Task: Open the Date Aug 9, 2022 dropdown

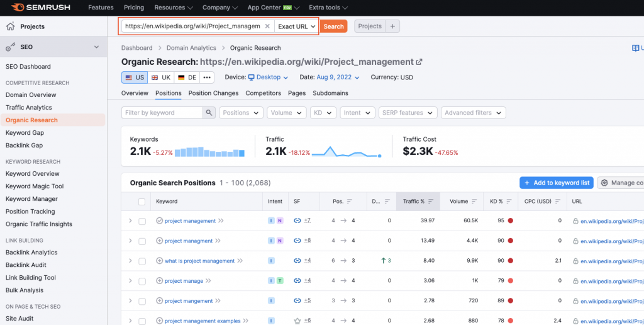Action: pyautogui.click(x=338, y=77)
